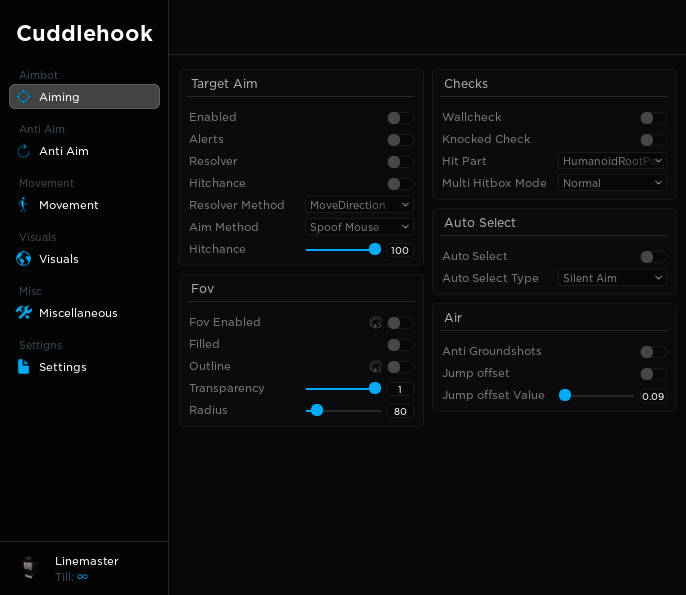Open the Auto Select Type dropdown

click(x=612, y=278)
